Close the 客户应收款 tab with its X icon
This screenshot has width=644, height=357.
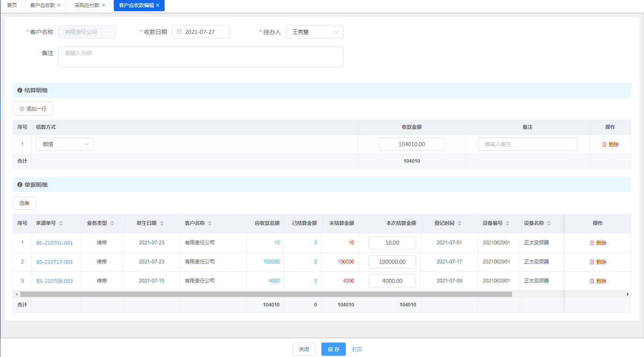point(59,5)
